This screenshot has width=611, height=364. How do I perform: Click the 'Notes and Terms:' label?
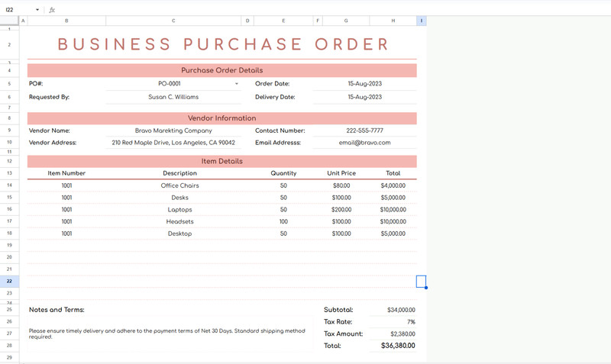[x=57, y=310]
